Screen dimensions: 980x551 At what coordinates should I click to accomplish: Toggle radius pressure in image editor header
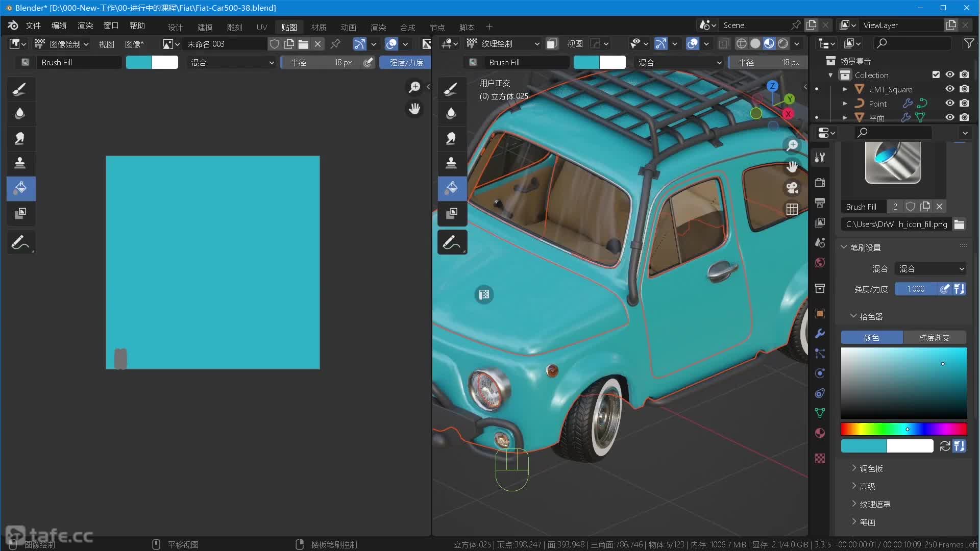(369, 63)
